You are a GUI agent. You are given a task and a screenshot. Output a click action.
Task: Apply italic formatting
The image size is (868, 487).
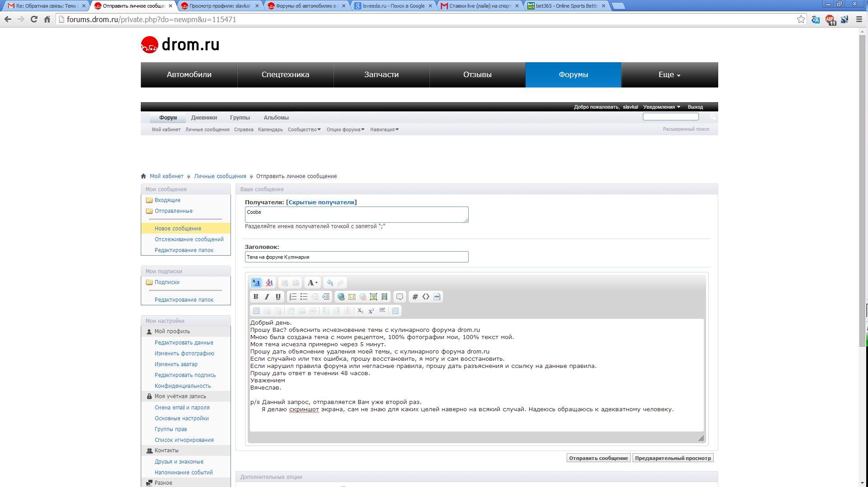coord(267,297)
